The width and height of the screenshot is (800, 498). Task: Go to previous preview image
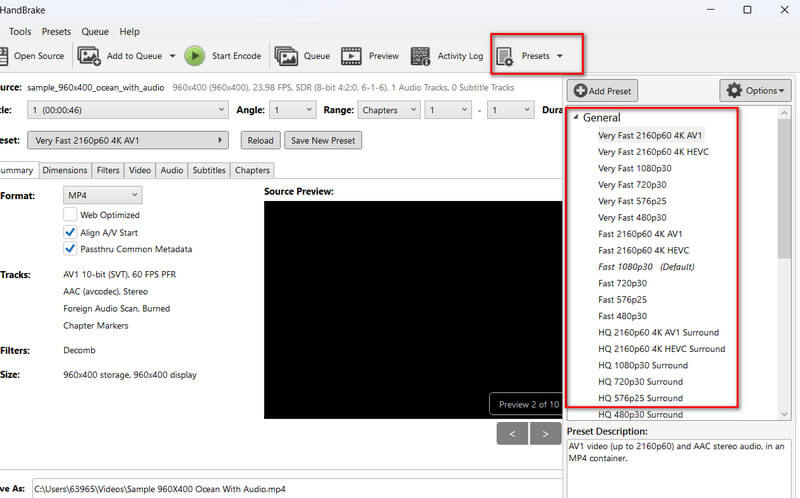pyautogui.click(x=512, y=434)
